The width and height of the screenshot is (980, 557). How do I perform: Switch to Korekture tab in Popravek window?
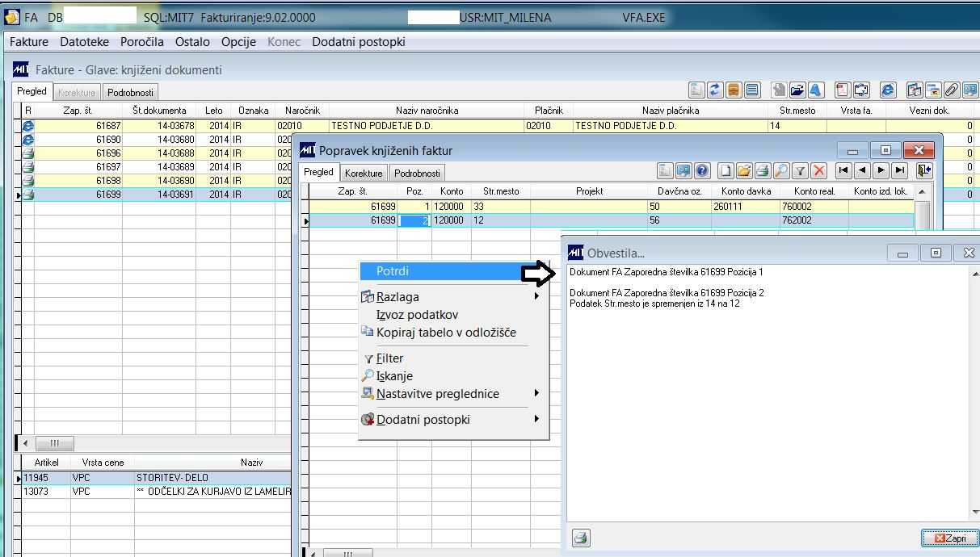[x=363, y=174]
